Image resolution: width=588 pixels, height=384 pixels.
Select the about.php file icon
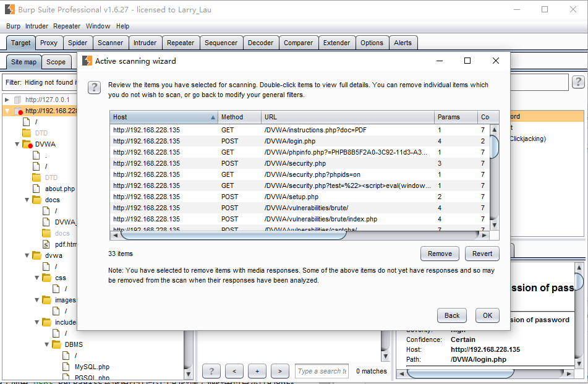36,189
